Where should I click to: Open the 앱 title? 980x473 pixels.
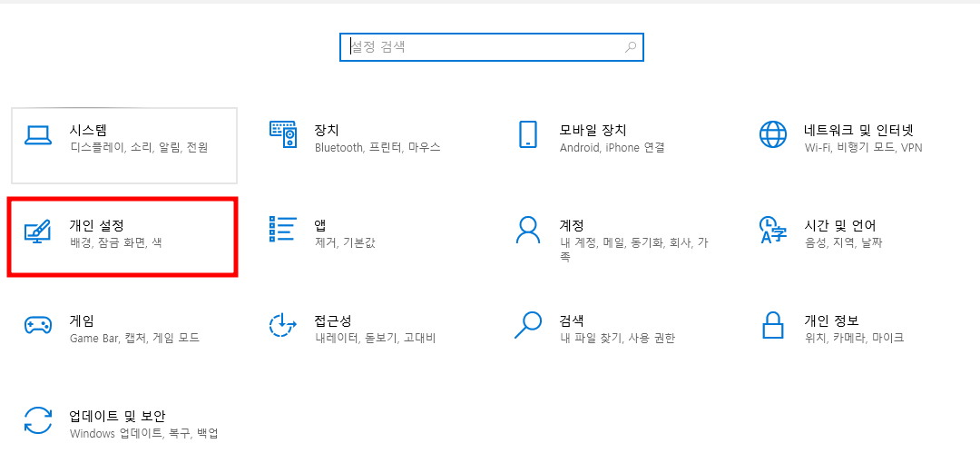coord(320,225)
